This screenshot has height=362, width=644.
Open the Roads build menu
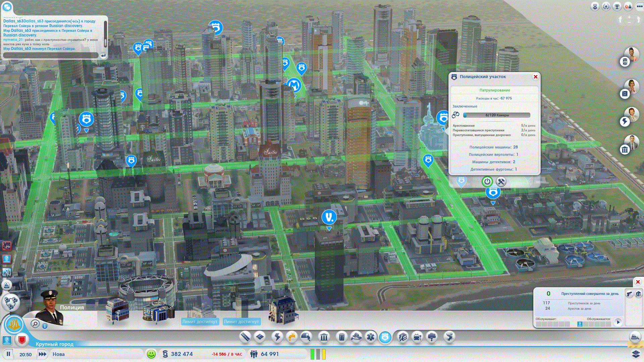[245, 337]
